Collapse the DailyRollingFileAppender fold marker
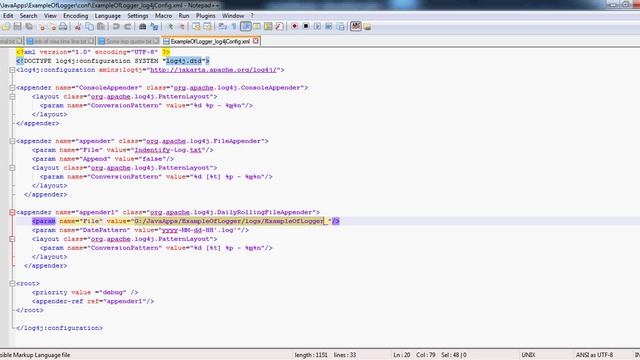 pos(12,212)
